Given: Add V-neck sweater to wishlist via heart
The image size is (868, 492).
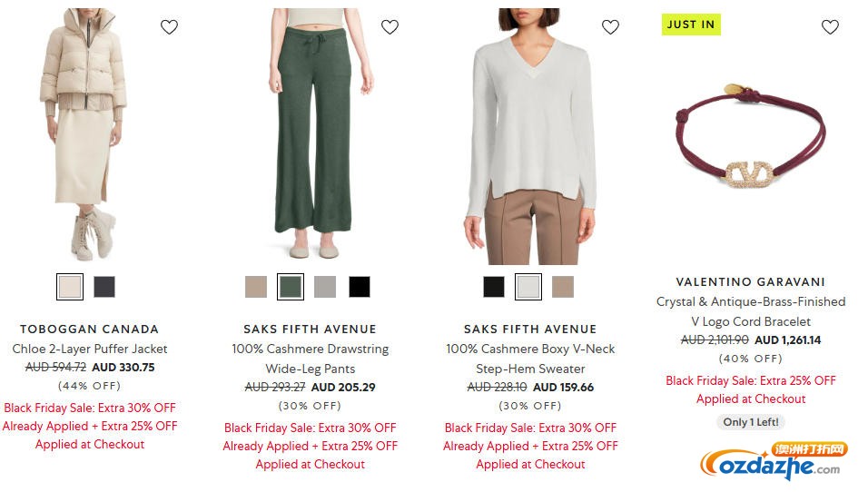Looking at the screenshot, I should [x=610, y=27].
